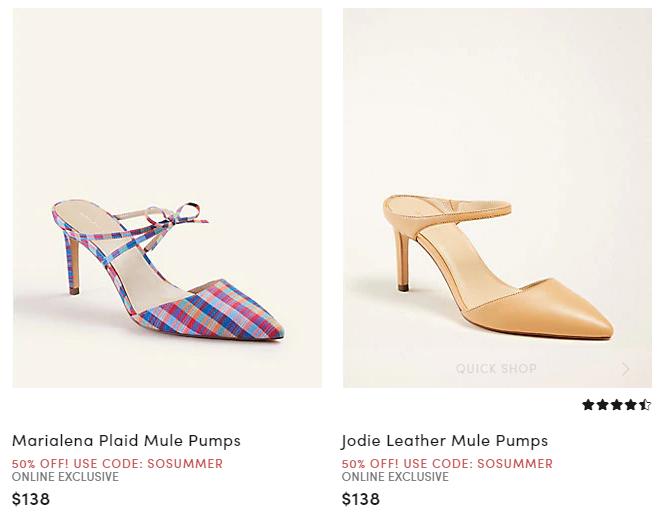Open the Marialena Plaid Mule Pumps title link

[126, 440]
